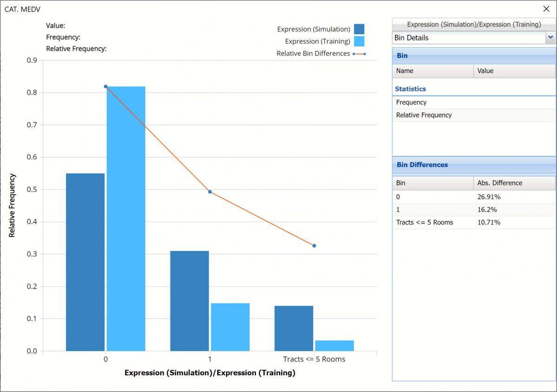Image resolution: width=557 pixels, height=392 pixels.
Task: Click the line data point above bin 1
Action: click(210, 192)
